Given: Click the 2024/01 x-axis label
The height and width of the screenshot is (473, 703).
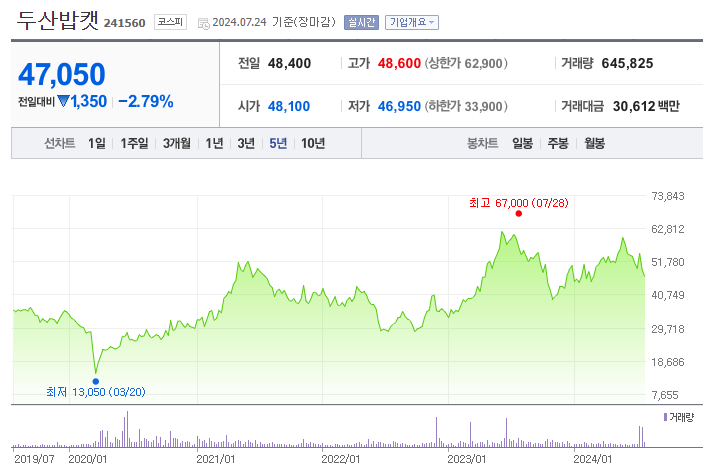Looking at the screenshot, I should 593,460.
